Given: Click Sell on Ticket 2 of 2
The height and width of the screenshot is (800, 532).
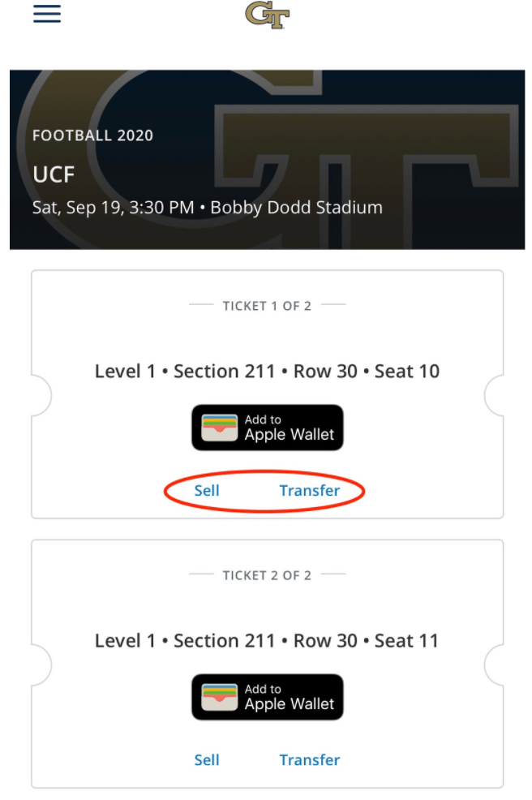Looking at the screenshot, I should coord(207,760).
